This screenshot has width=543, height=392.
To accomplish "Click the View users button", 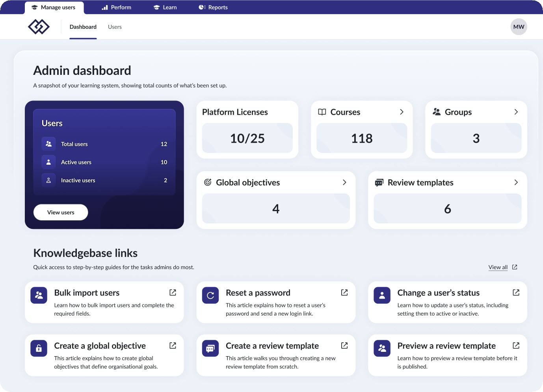I will click(x=61, y=212).
